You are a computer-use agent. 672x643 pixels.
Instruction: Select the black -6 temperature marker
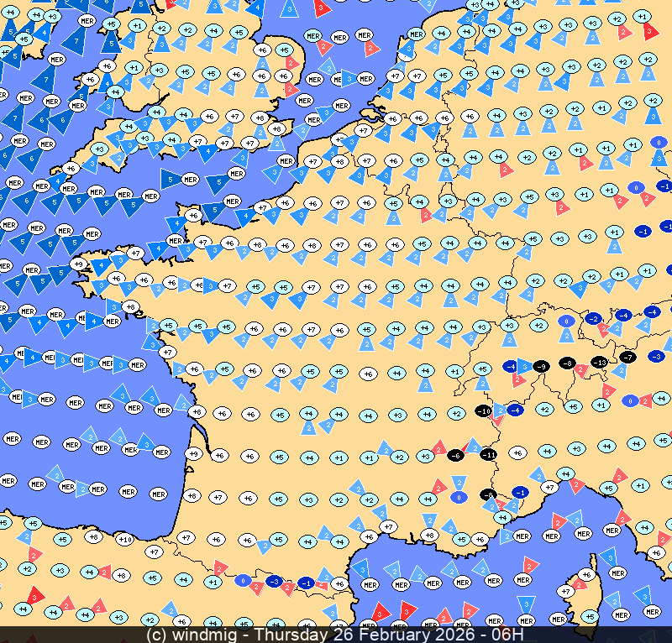(x=455, y=454)
